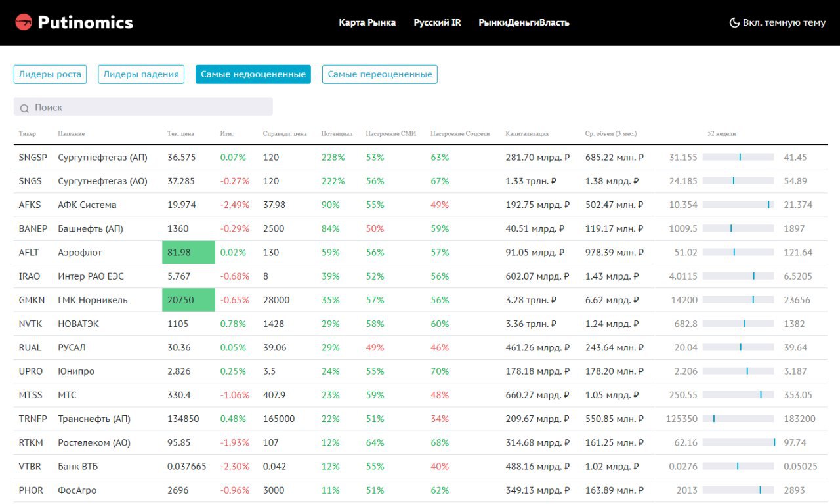
Task: Click the ticker 'SNGS'
Action: (x=30, y=181)
